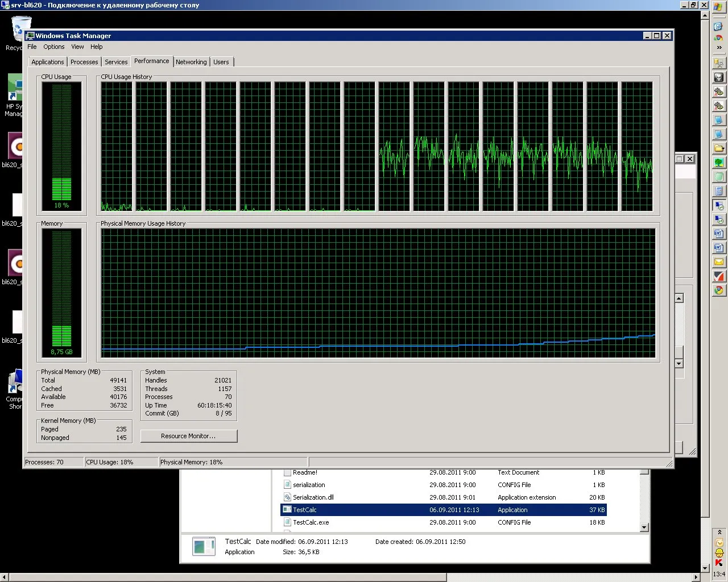Switch to the red checkmark taskbar button
Viewport: 728px width, 582px height.
pyautogui.click(x=719, y=276)
